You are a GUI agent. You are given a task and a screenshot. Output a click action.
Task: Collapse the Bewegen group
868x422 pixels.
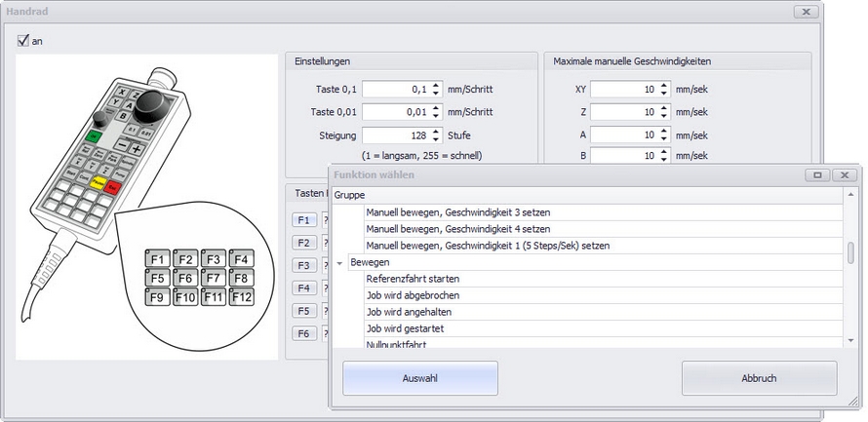point(339,263)
